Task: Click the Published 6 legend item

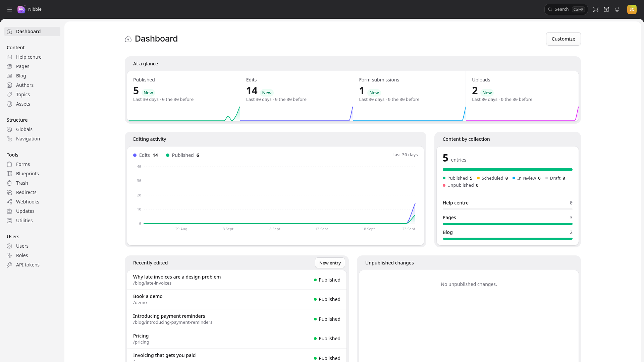Action: tap(182, 155)
